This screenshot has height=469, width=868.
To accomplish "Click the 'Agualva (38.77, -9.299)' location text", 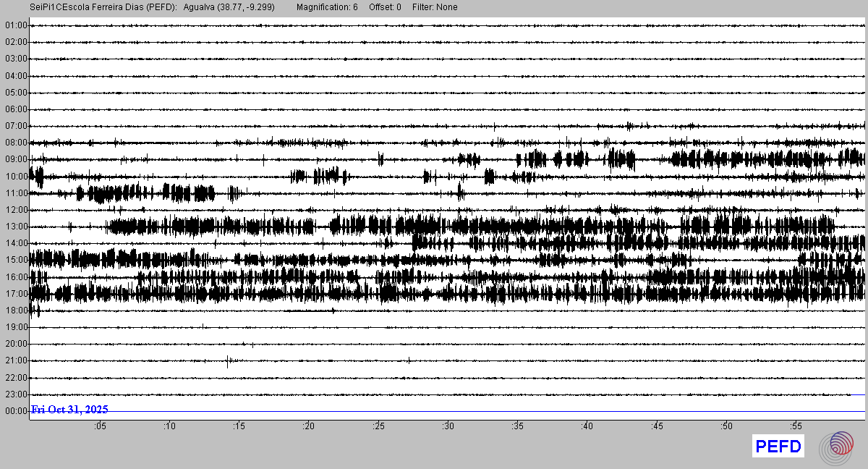I will click(x=232, y=7).
